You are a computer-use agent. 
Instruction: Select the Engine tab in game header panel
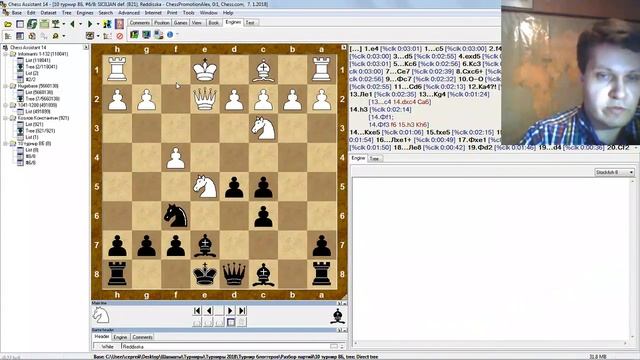[120, 337]
